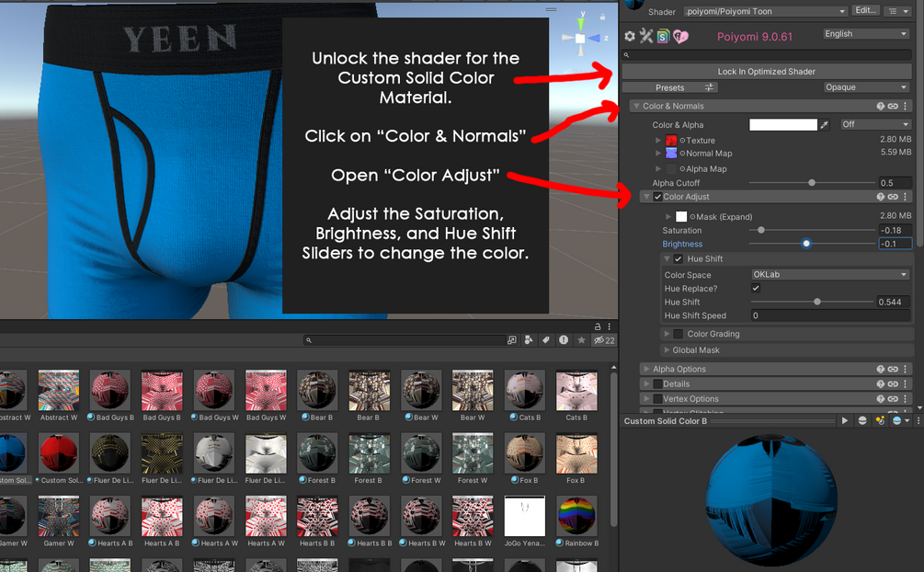Click Vertex Options help icon
The height and width of the screenshot is (572, 924).
tap(881, 399)
